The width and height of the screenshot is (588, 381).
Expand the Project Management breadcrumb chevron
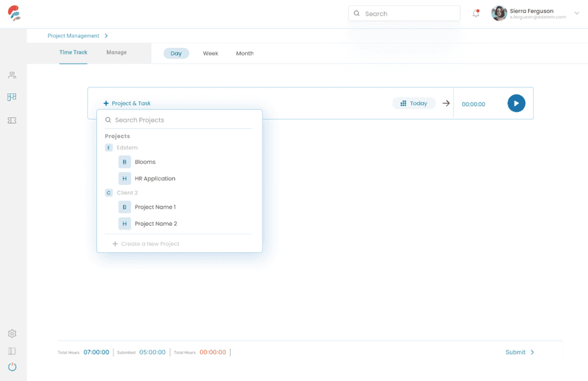pos(106,35)
